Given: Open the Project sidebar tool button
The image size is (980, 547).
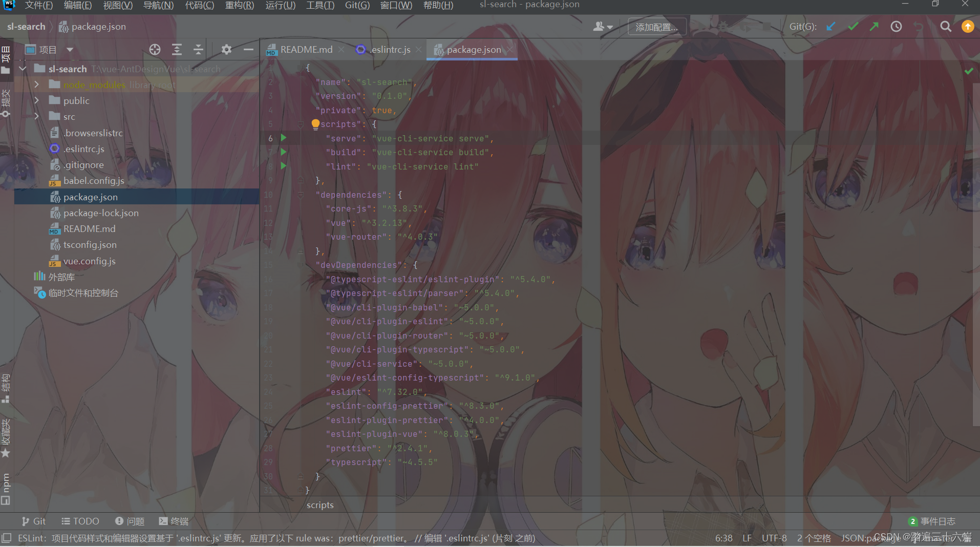Looking at the screenshot, I should pyautogui.click(x=6, y=60).
